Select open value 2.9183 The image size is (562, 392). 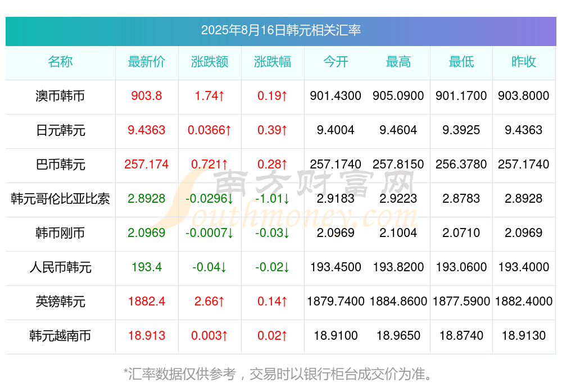pos(336,198)
